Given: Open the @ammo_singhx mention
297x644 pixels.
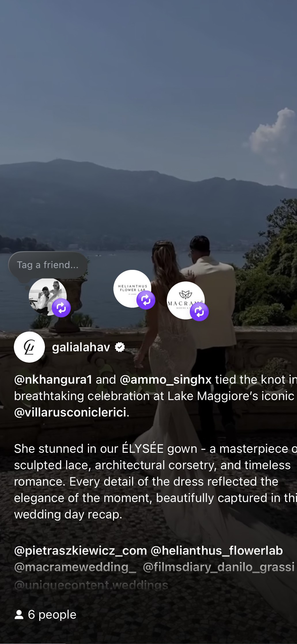Looking at the screenshot, I should pos(166,380).
